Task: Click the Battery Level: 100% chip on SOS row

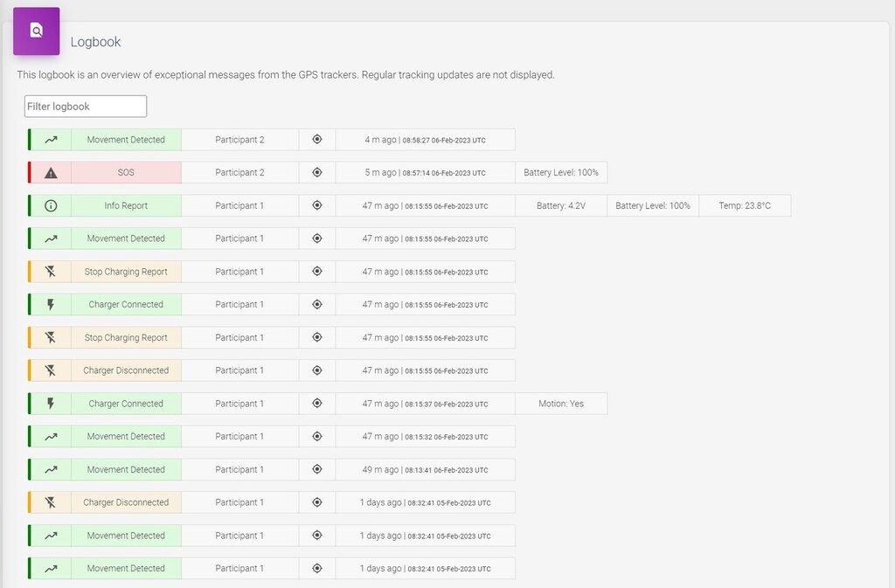Action: pyautogui.click(x=560, y=172)
